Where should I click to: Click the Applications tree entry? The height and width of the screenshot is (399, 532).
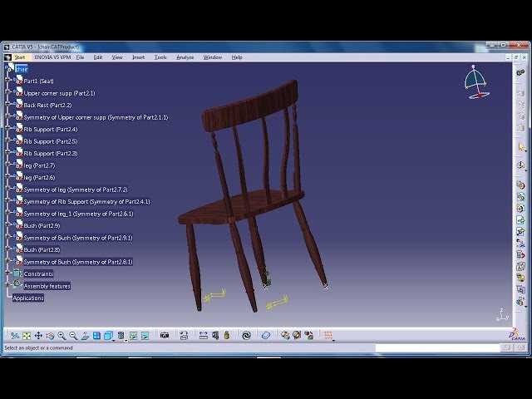click(x=28, y=298)
